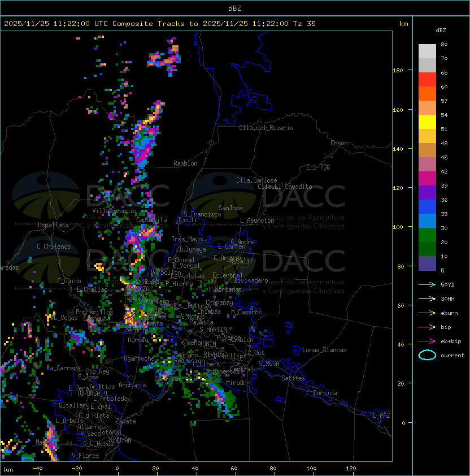470x476 pixels.
Task: Click the magenta eb+bip arrow in legend
Action: pyautogui.click(x=427, y=341)
